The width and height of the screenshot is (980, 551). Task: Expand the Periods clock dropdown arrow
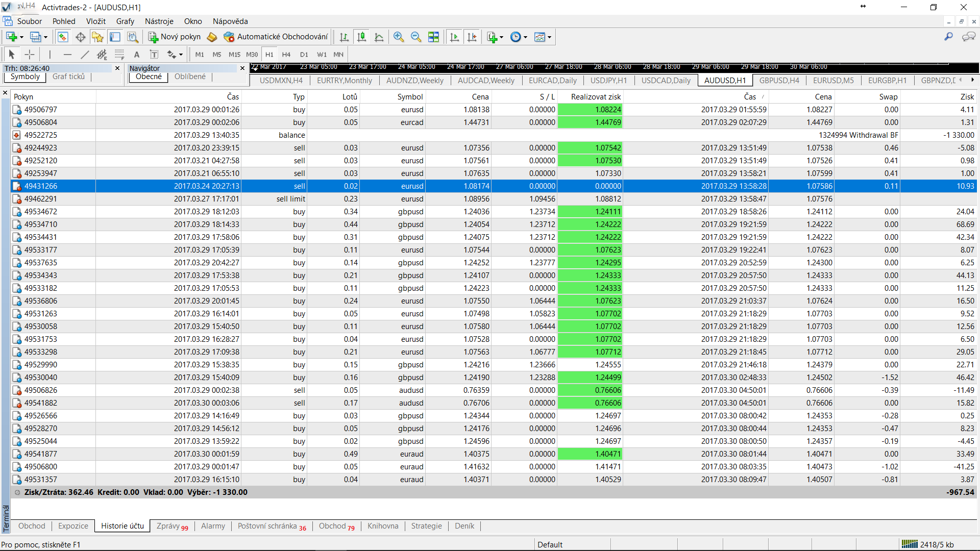pyautogui.click(x=525, y=37)
